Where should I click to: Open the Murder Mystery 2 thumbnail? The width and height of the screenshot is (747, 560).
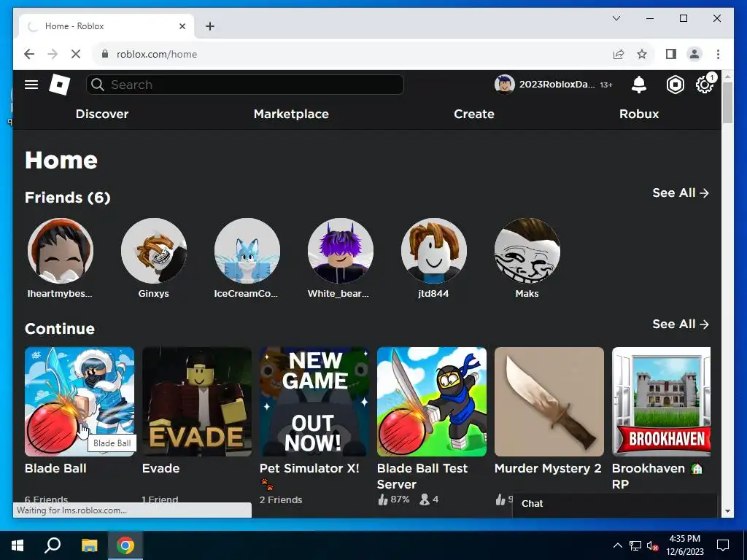click(549, 402)
